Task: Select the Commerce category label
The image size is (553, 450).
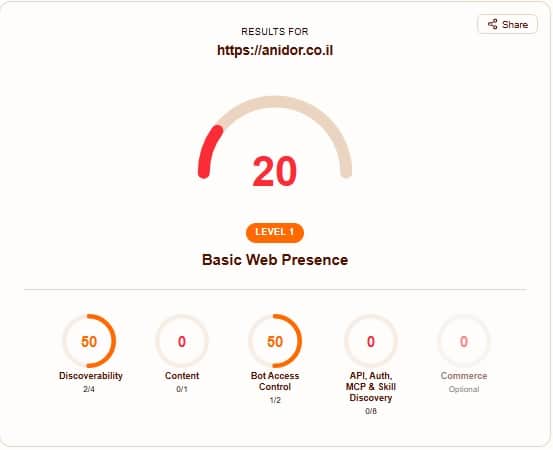Action: (x=464, y=376)
